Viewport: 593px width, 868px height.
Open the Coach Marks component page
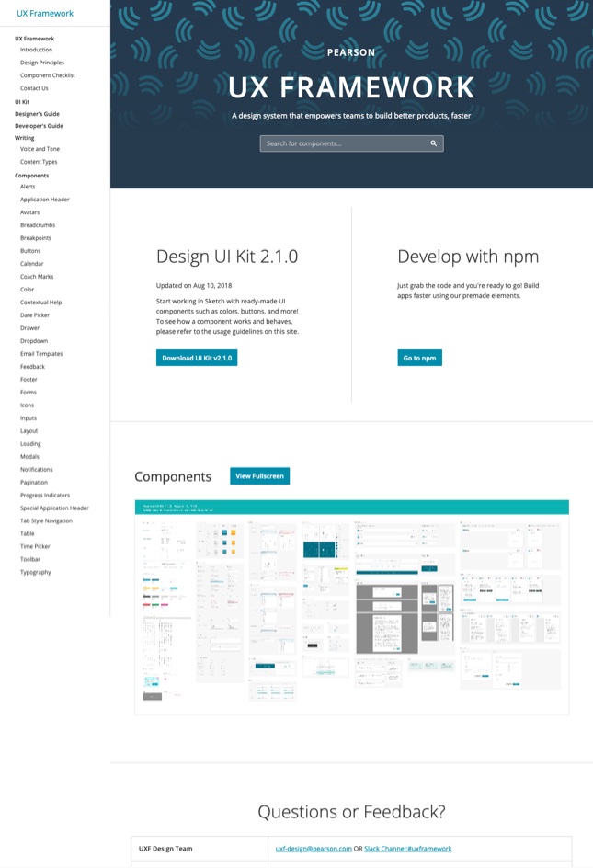tap(37, 276)
